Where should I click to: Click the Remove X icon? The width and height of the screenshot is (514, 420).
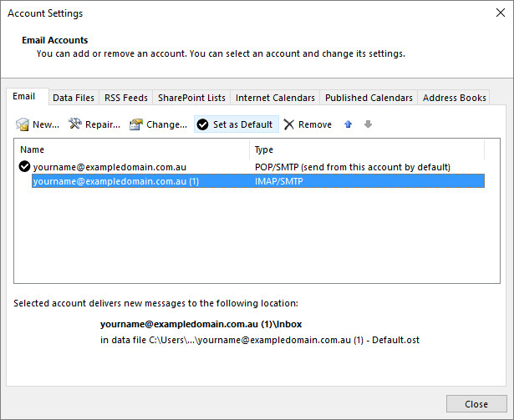pyautogui.click(x=288, y=124)
